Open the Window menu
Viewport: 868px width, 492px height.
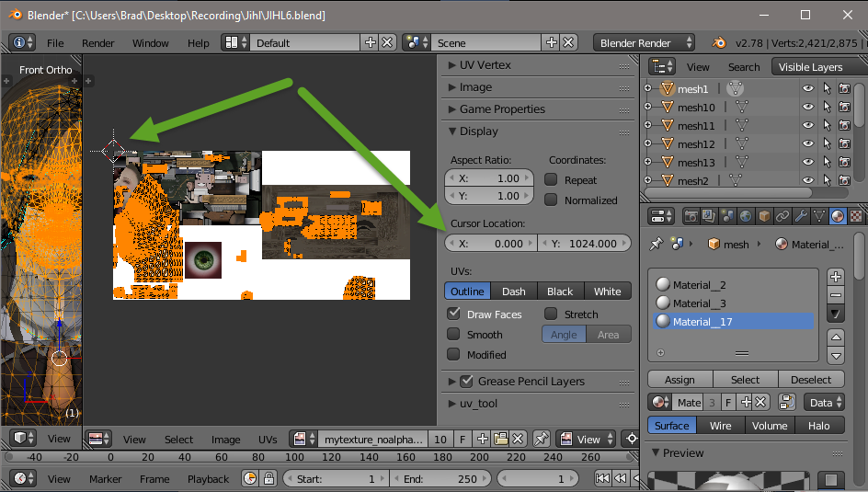[151, 43]
